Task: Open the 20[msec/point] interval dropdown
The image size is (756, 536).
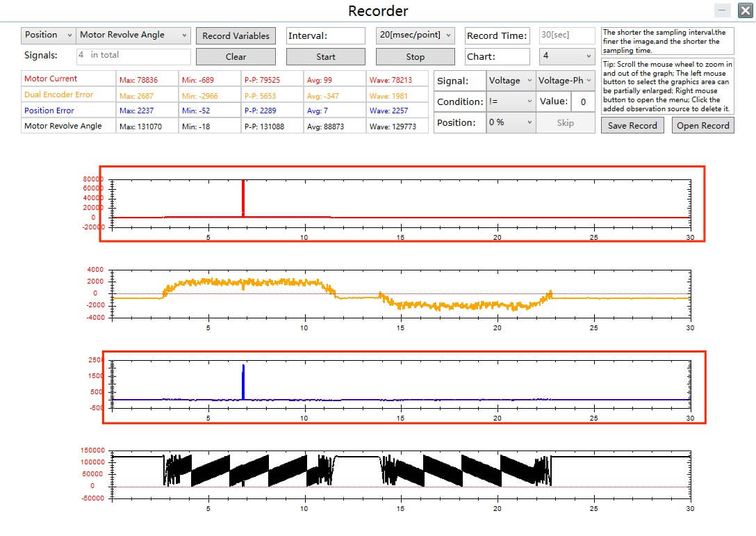Action: pos(416,35)
